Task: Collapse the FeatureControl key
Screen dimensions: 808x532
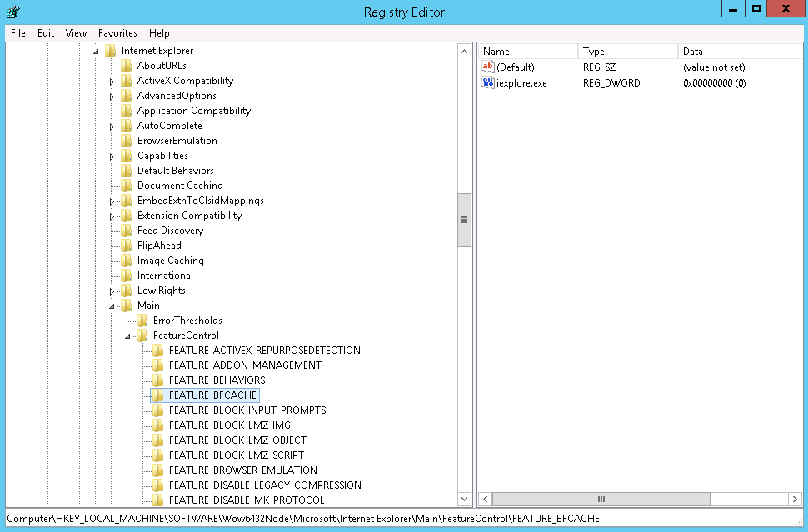Action: coord(127,336)
